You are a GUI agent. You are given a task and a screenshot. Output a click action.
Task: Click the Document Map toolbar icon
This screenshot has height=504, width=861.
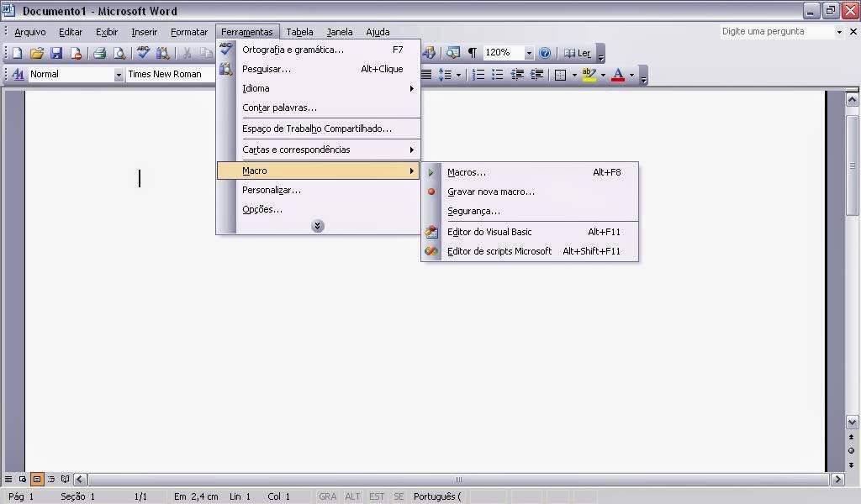[x=452, y=53]
